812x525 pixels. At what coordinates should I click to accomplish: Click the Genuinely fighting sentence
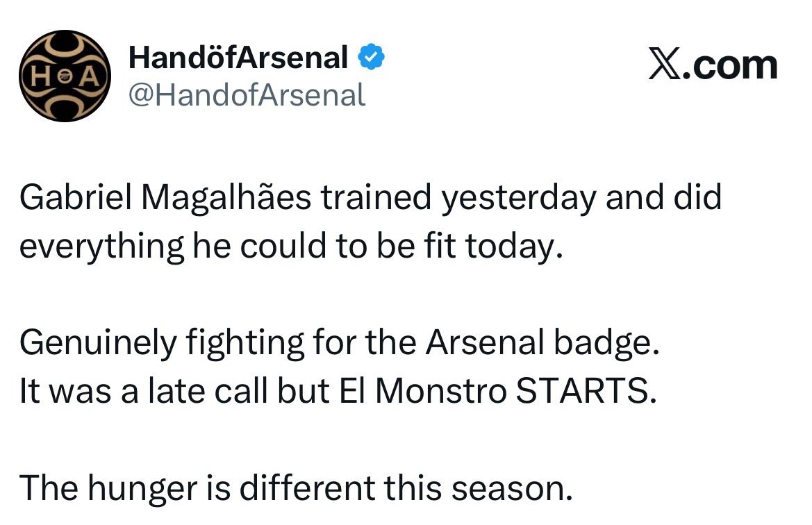pos(338,344)
